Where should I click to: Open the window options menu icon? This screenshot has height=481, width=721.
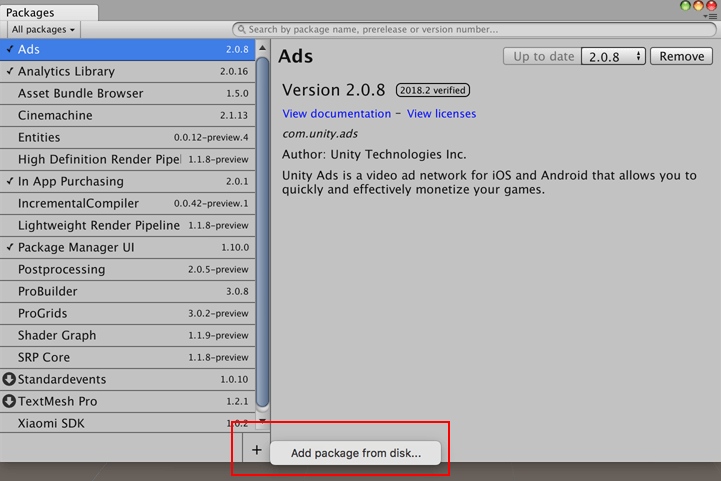710,16
